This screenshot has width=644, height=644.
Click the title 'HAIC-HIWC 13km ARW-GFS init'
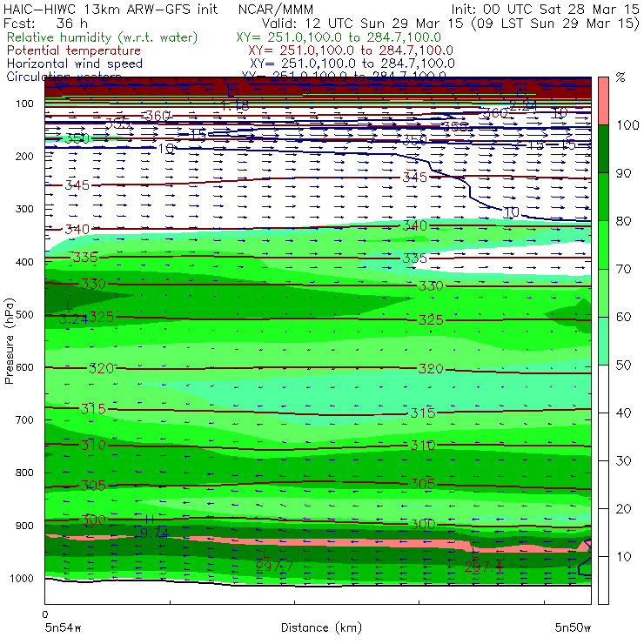pos(111,10)
